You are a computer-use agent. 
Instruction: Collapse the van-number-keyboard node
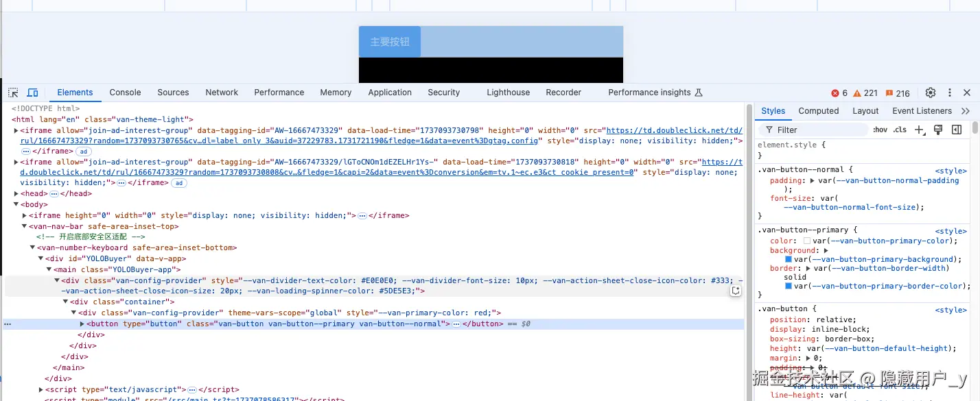(x=32, y=247)
